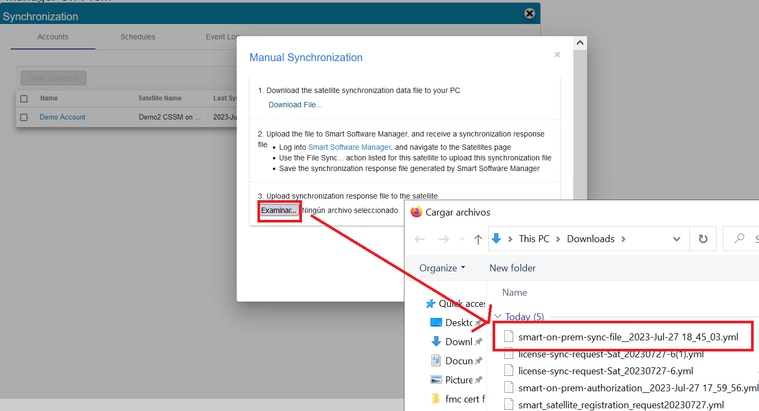
Task: Click the file icon of license-sync-request-Sat_20230727-6.yml
Action: [508, 371]
